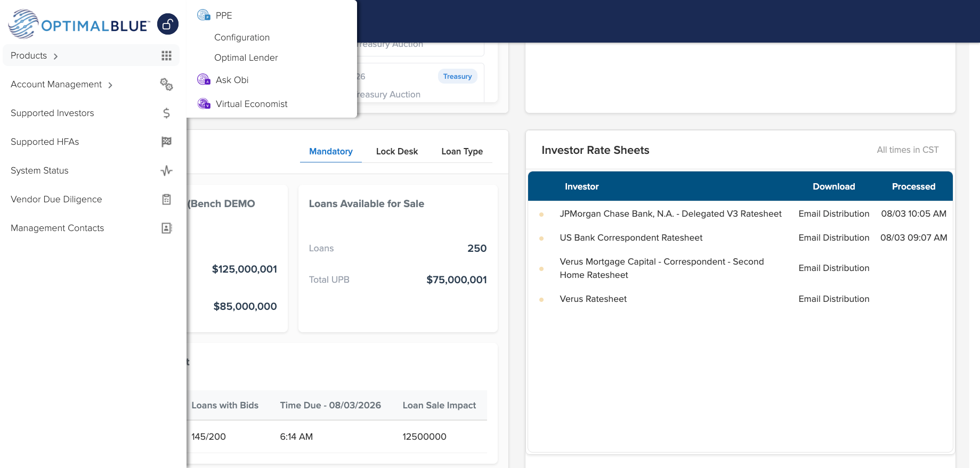The height and width of the screenshot is (468, 980).
Task: Click the System Status pulse icon
Action: (x=166, y=170)
